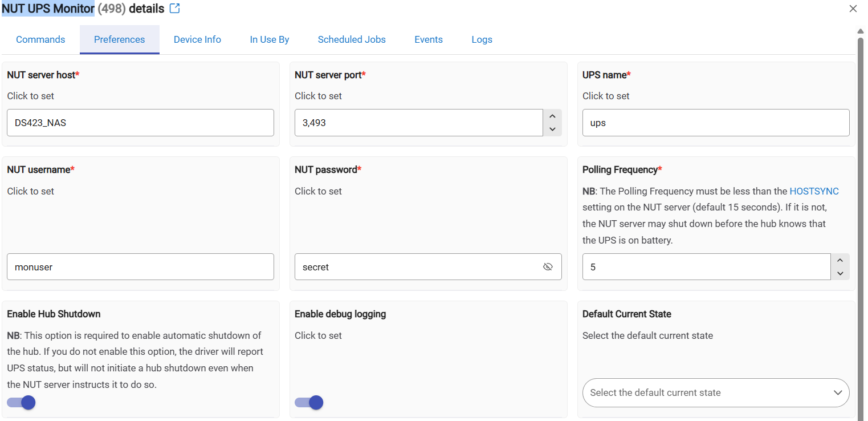Click scrollbar up arrow at top right

tap(860, 31)
